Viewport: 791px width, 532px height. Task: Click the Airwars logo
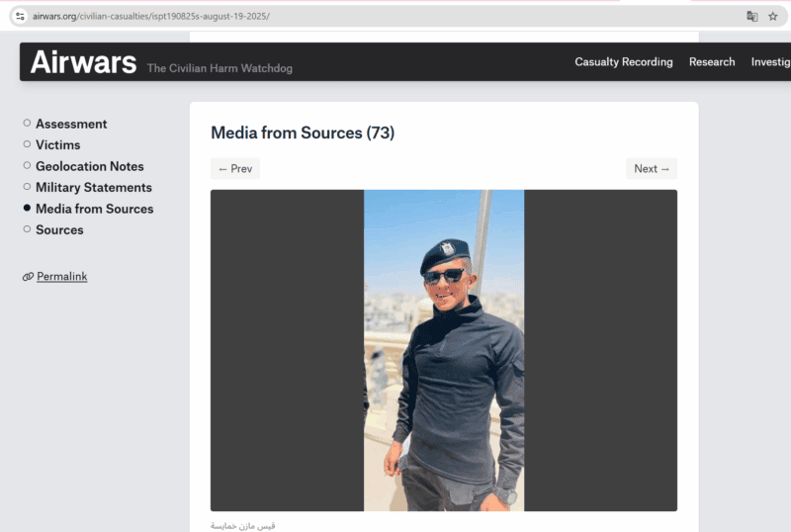[x=83, y=62]
